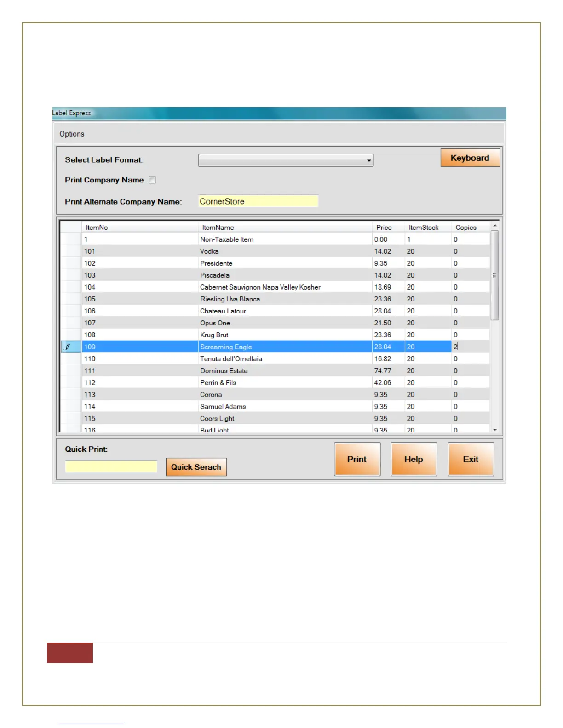Screen dimensions: 563x728
Task: Click the Quick Serach button
Action: tap(196, 467)
